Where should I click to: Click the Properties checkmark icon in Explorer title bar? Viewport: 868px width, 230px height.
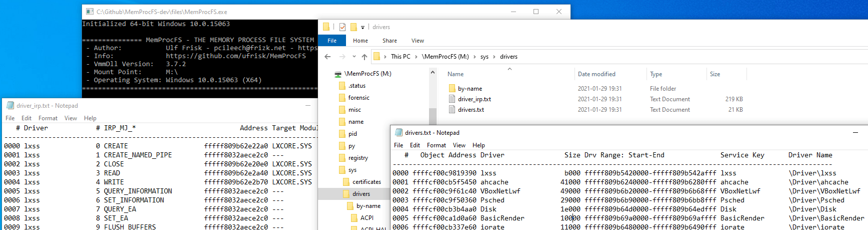342,27
